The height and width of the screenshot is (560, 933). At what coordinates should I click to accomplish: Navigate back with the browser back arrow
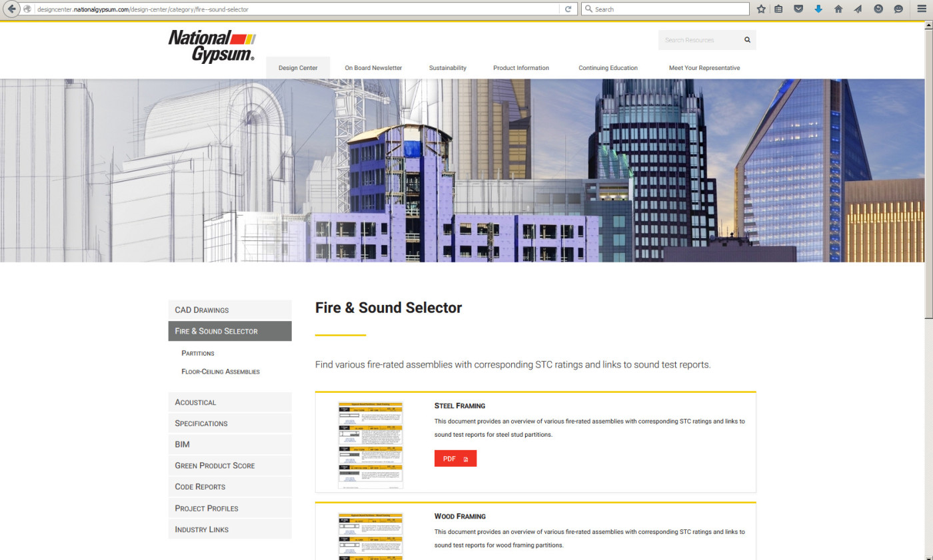12,9
